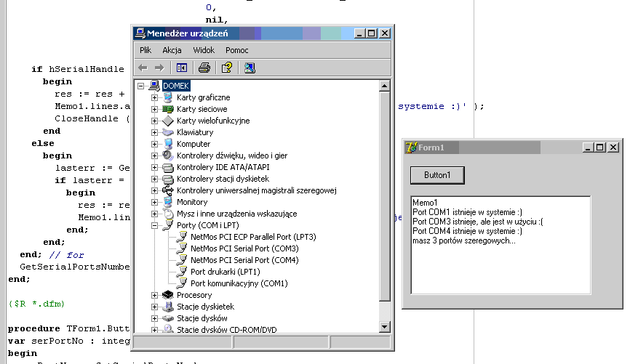The image size is (638, 364).
Task: Click the Print icon in Device Manager toolbar
Action: 204,68
